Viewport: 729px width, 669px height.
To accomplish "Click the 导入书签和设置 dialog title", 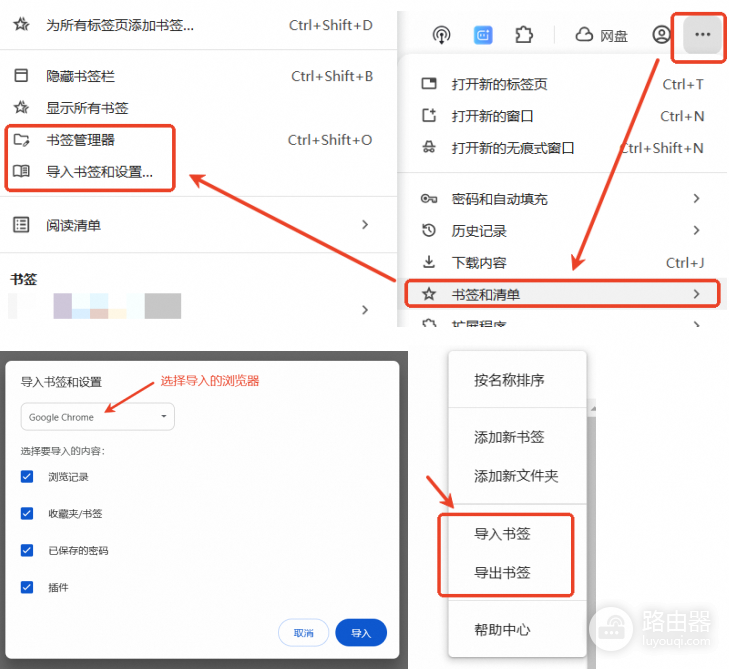I will [x=61, y=382].
